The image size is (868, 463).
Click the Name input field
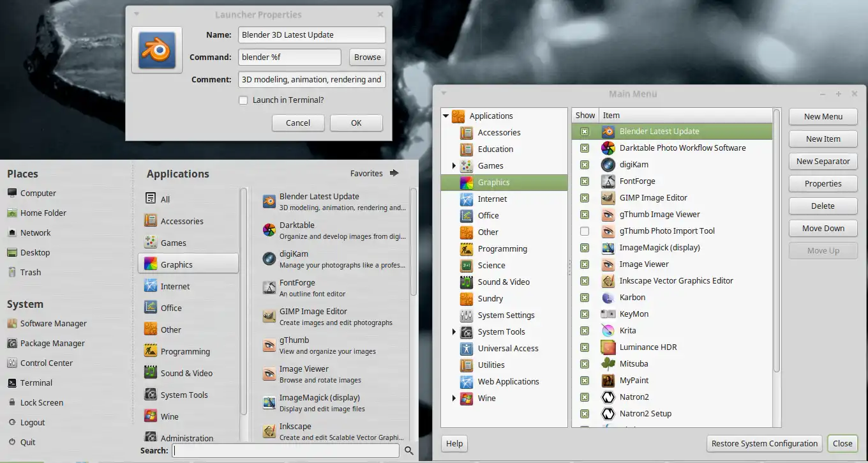312,35
